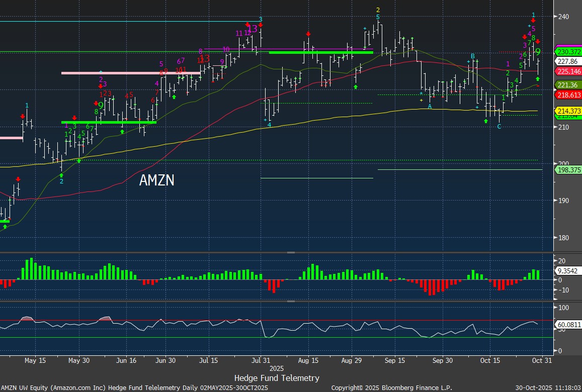Click the 198.375 support level tag
Image resolution: width=582 pixels, height=392 pixels.
568,170
